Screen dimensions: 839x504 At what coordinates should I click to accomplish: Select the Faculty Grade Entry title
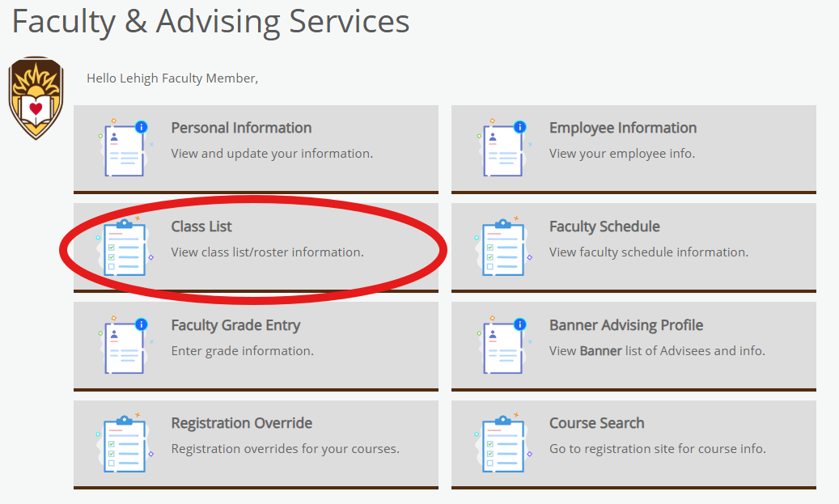coord(235,325)
